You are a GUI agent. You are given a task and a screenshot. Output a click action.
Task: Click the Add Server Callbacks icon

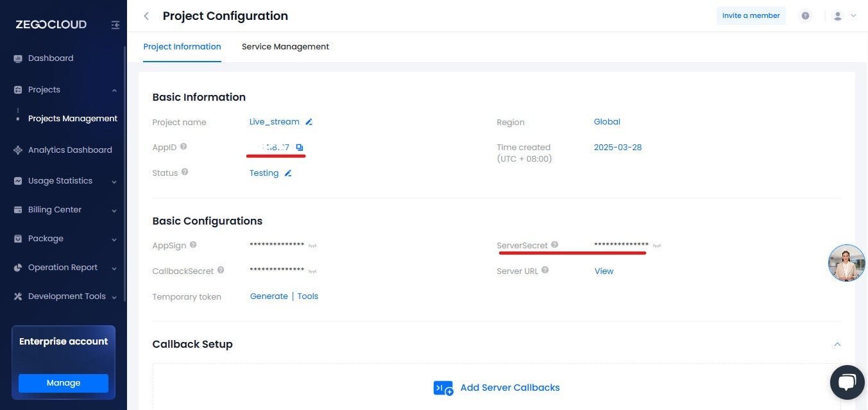point(443,388)
